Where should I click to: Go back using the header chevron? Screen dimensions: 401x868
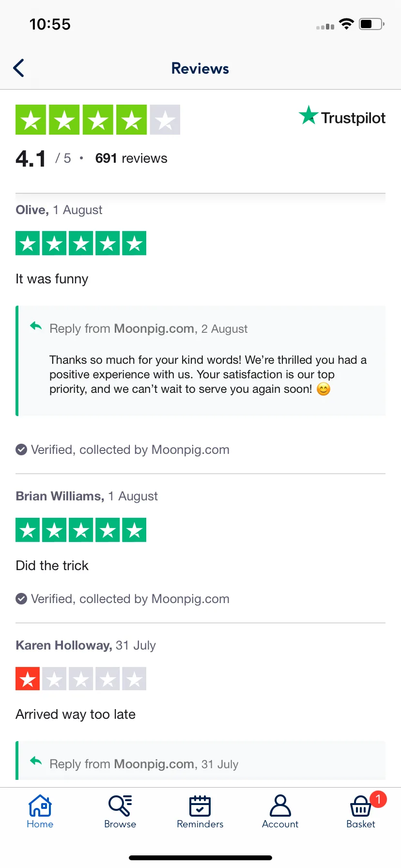click(19, 68)
